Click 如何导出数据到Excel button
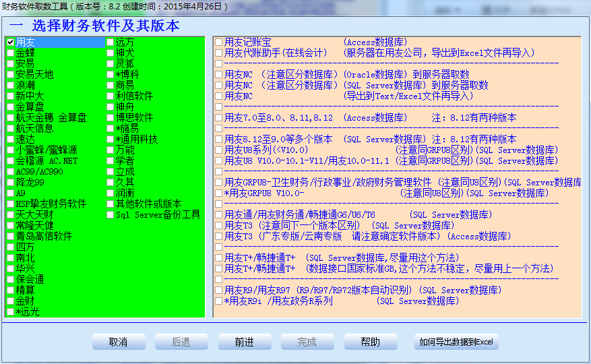 tap(456, 342)
